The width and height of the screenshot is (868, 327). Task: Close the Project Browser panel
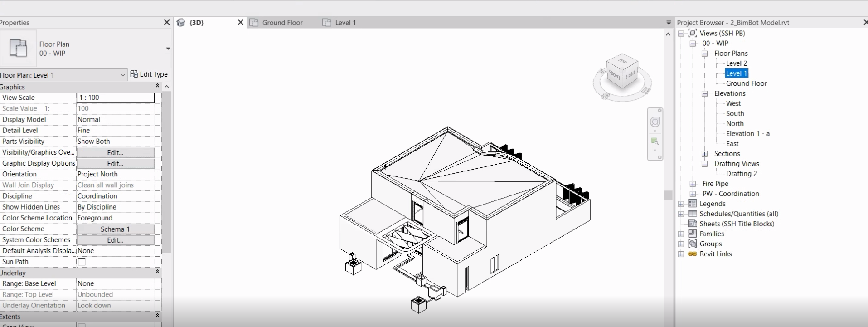[865, 22]
